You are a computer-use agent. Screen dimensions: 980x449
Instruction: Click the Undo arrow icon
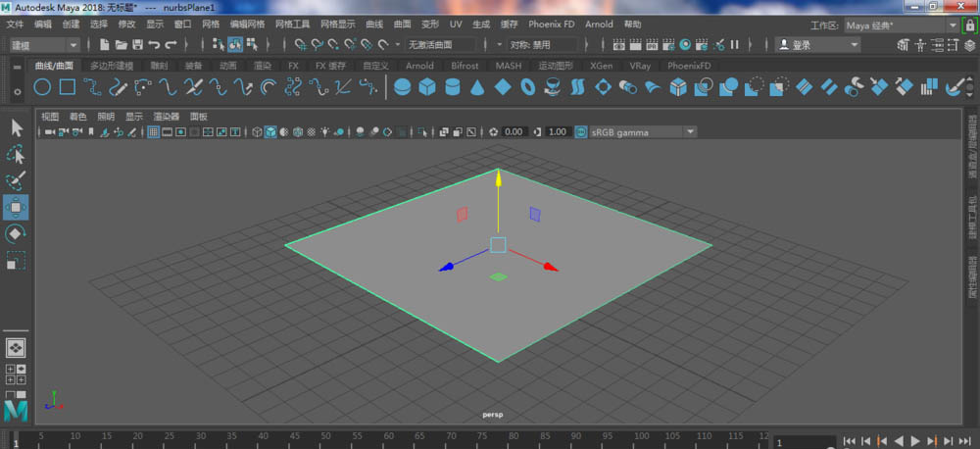(154, 44)
